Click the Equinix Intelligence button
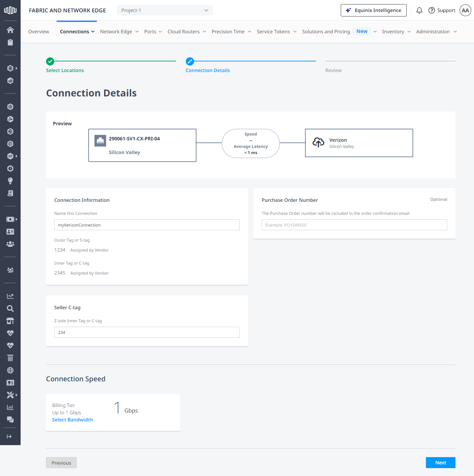Image resolution: width=474 pixels, height=476 pixels. point(374,10)
